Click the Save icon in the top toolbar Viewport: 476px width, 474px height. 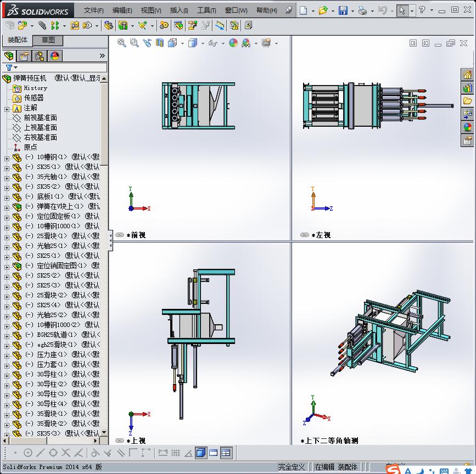343,10
